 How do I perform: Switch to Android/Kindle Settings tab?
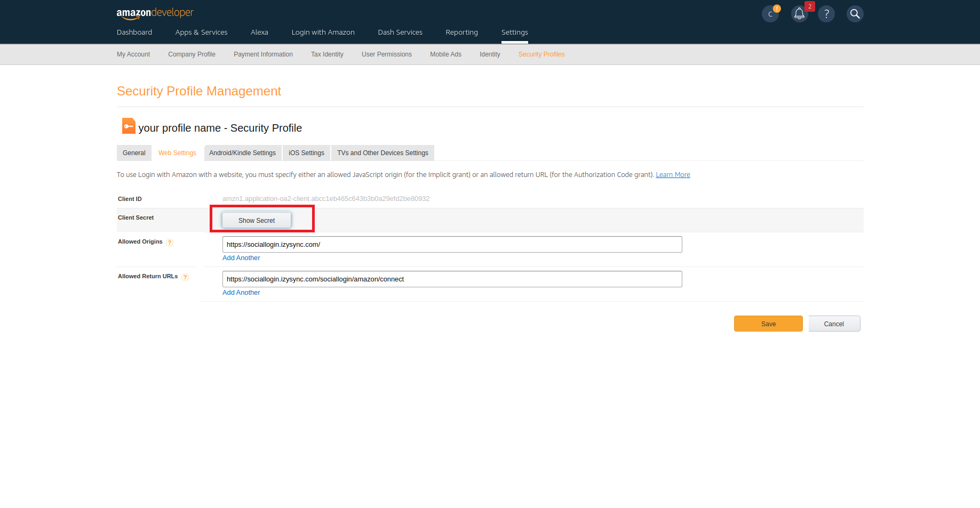(x=243, y=153)
